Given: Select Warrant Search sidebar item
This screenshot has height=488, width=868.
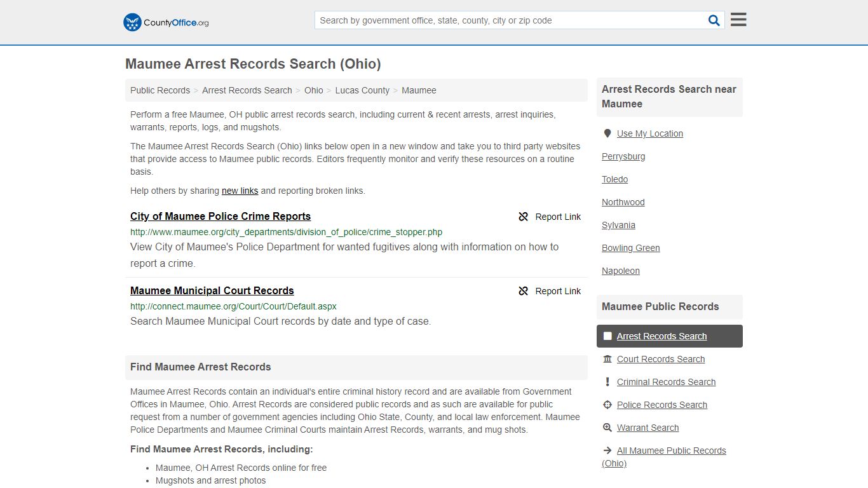Looking at the screenshot, I should coord(648,428).
